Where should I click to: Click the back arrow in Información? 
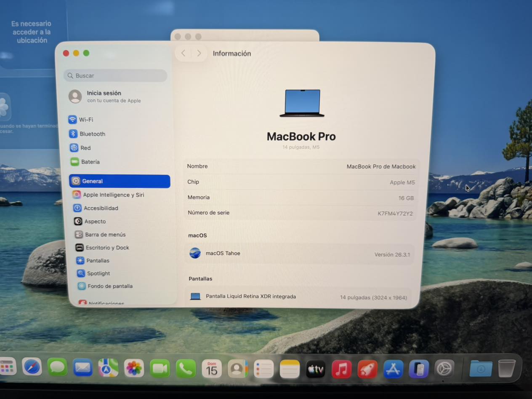pos(183,53)
